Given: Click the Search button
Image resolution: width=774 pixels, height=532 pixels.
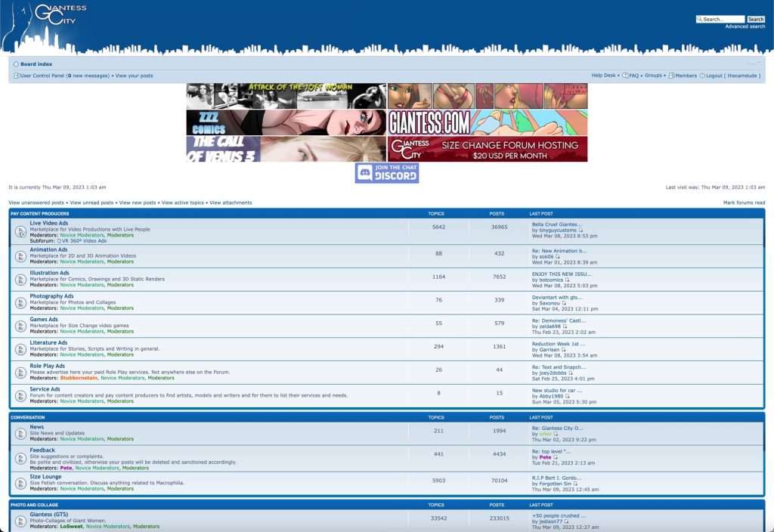Looking at the screenshot, I should (x=756, y=19).
